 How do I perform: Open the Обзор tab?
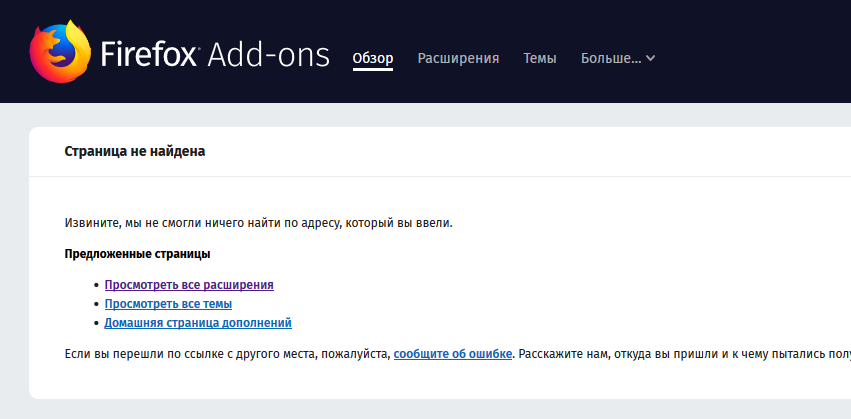(x=373, y=58)
